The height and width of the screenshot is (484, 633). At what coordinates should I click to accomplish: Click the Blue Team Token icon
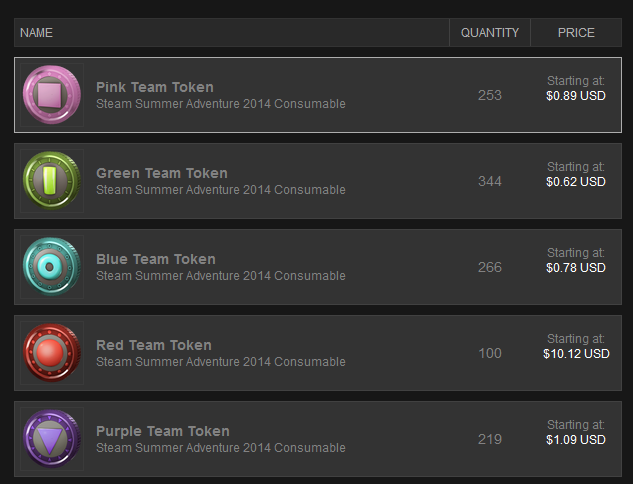51,267
